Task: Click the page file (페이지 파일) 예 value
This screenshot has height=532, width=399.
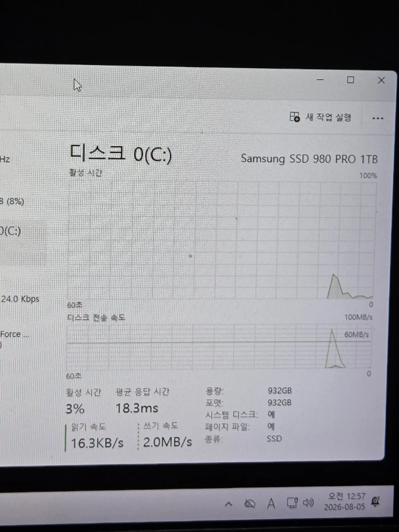Action: tap(271, 426)
